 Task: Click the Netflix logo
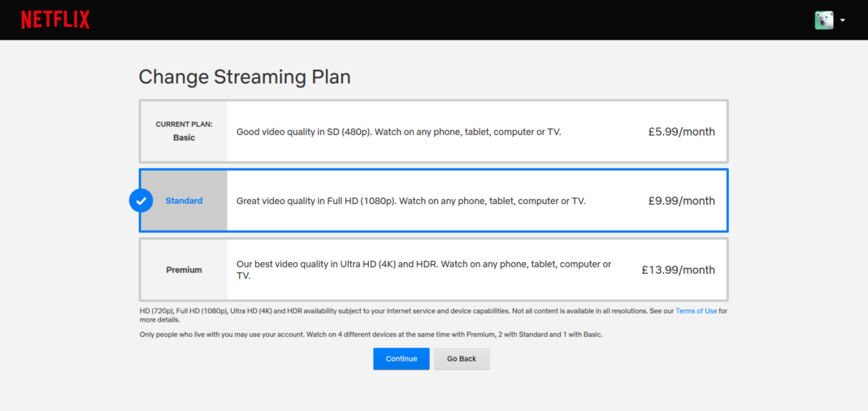click(x=55, y=19)
